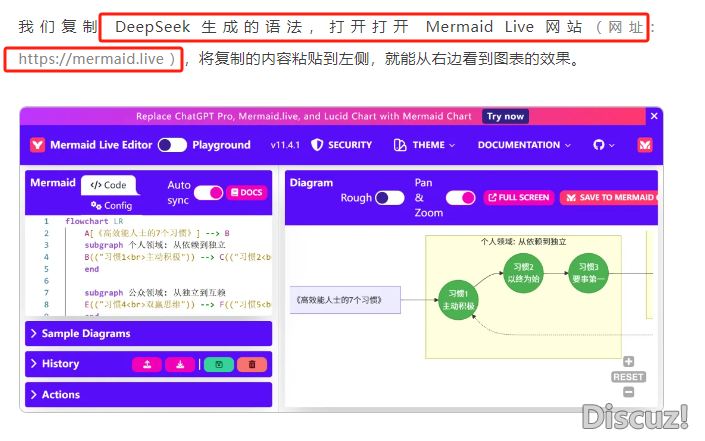The width and height of the screenshot is (705, 441).
Task: Open the THEME dropdown
Action: (x=426, y=145)
